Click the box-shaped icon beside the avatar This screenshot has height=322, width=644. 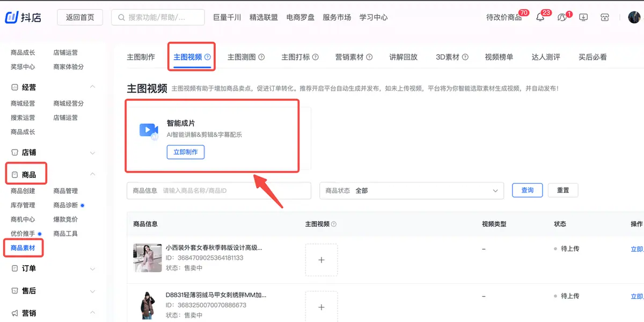pyautogui.click(x=605, y=17)
